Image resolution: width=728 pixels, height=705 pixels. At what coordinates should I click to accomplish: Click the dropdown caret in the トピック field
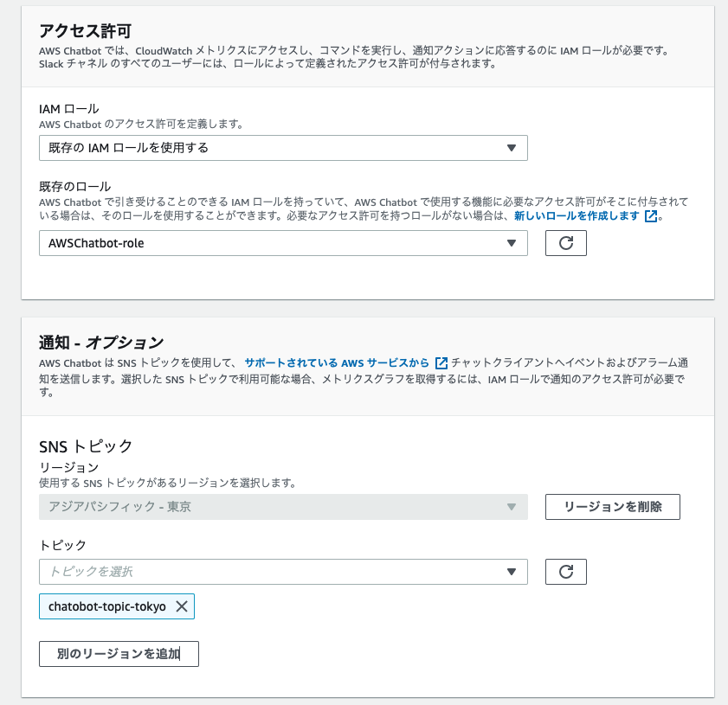[x=513, y=572]
